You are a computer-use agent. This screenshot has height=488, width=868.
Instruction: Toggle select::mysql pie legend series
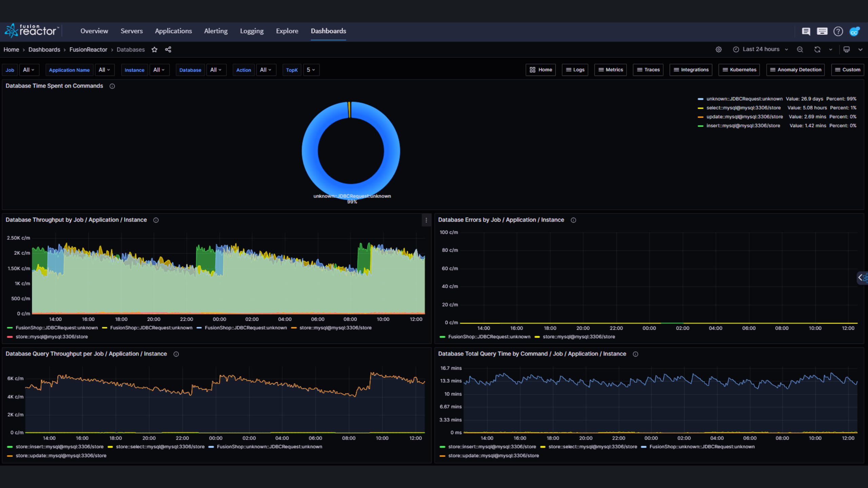click(x=743, y=108)
